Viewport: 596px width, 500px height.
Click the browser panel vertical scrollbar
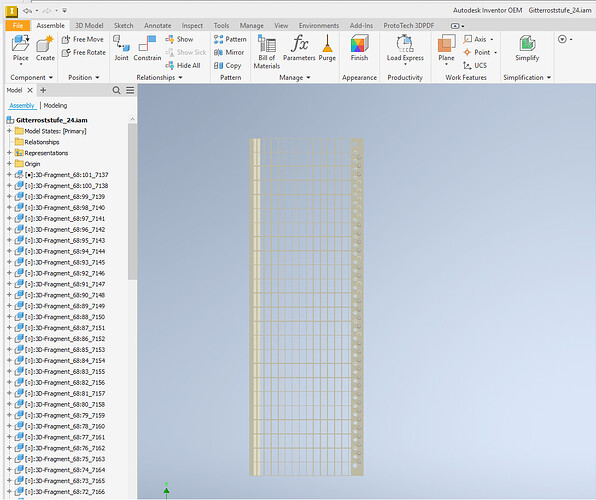click(132, 202)
